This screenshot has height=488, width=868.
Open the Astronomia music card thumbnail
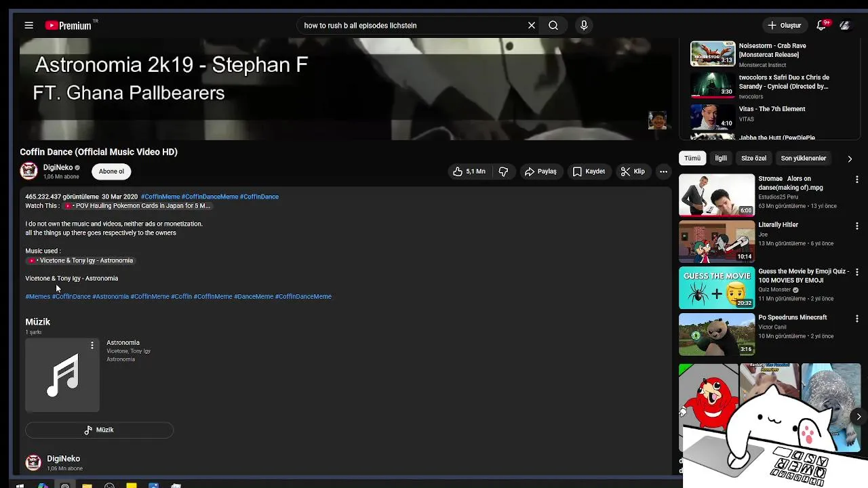62,375
